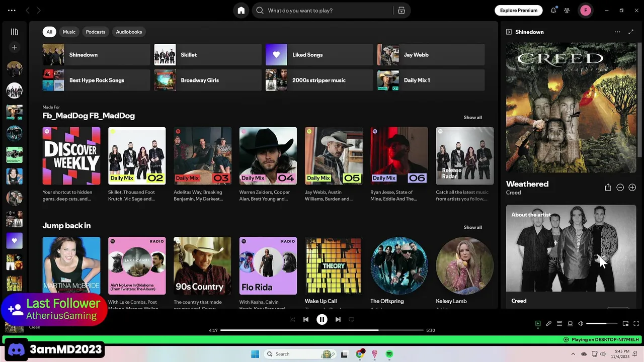Open the miniplayer
This screenshot has height=362, width=644.
[625, 324]
